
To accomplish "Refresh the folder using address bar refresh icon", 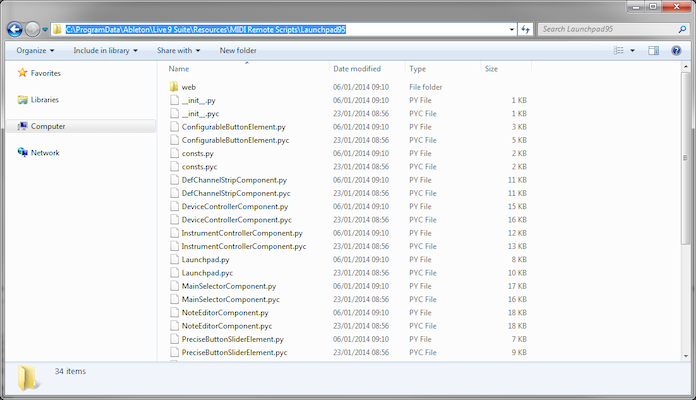I will coord(526,29).
